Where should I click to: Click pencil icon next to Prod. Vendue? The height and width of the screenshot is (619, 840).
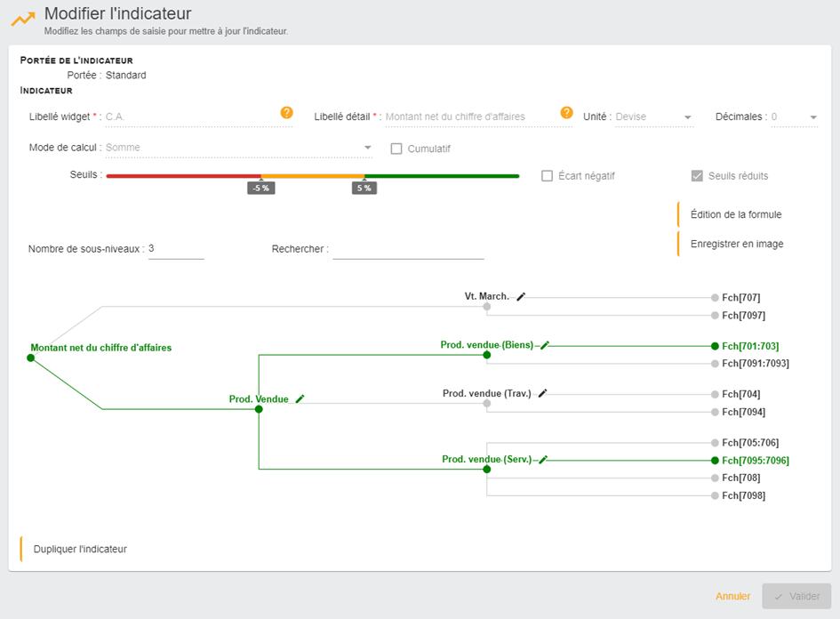tap(300, 398)
